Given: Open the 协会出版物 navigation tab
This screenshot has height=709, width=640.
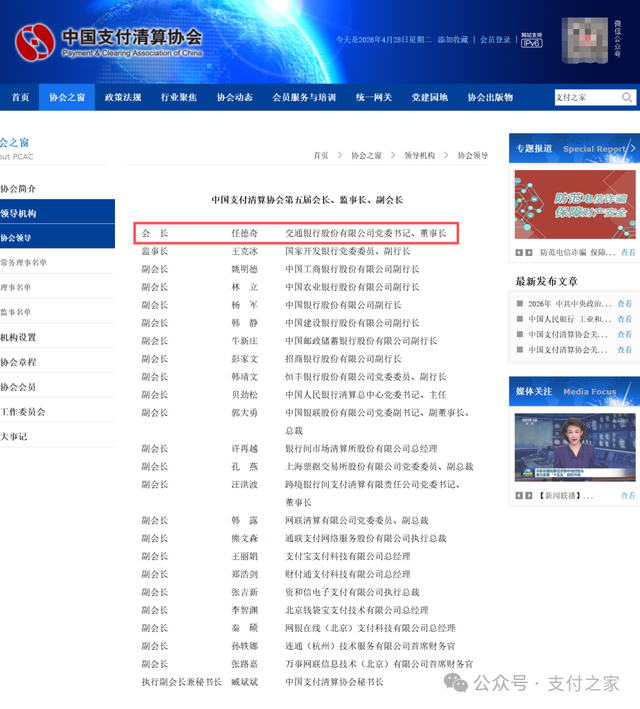Looking at the screenshot, I should pyautogui.click(x=490, y=97).
